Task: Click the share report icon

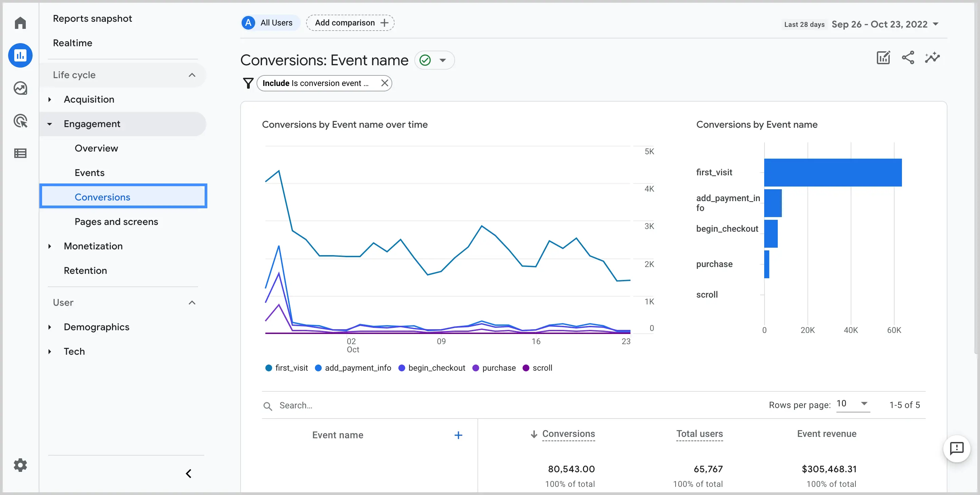Action: (x=908, y=58)
